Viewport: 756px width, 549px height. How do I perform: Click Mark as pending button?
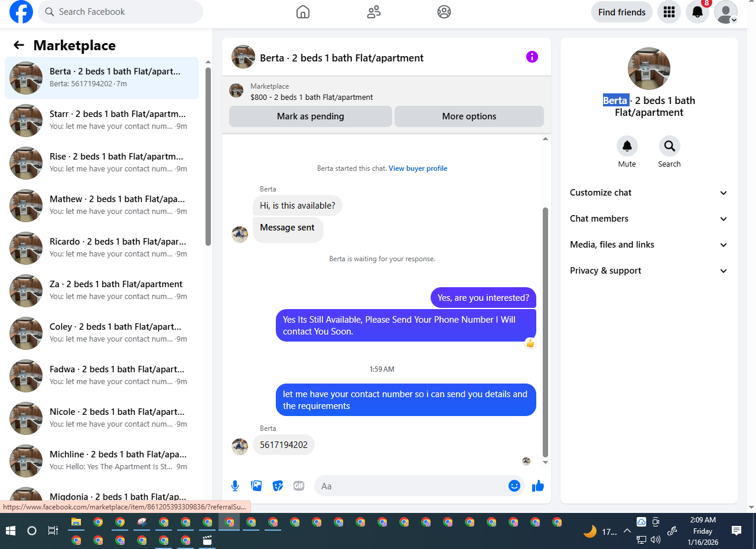[311, 116]
